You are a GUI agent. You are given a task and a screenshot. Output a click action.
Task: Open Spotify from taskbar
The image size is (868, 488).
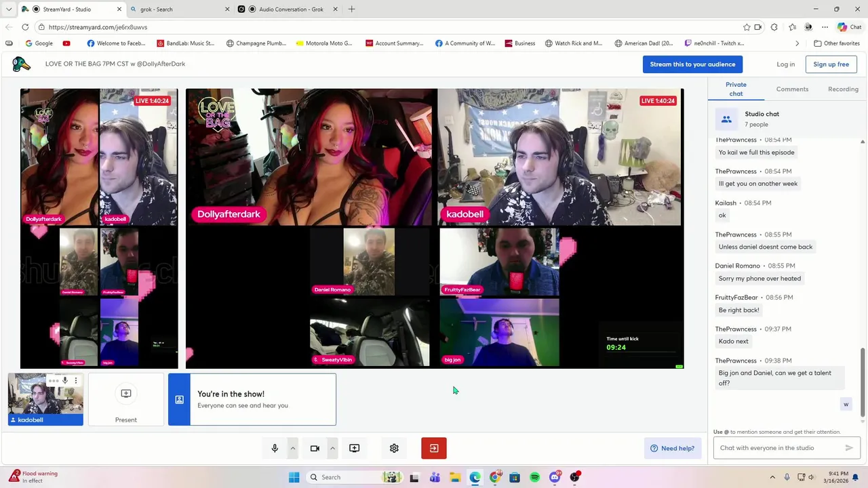[535, 477]
